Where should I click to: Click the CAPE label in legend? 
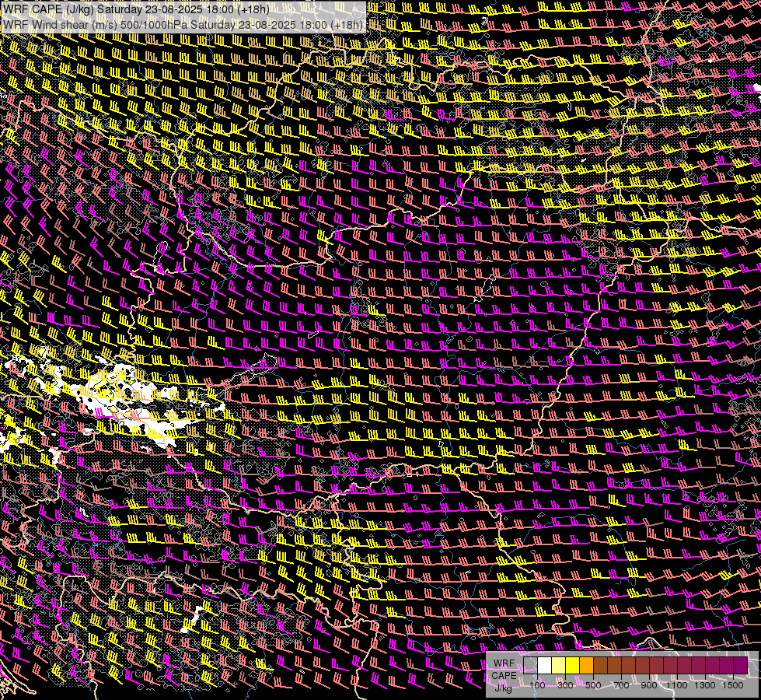coord(504,675)
